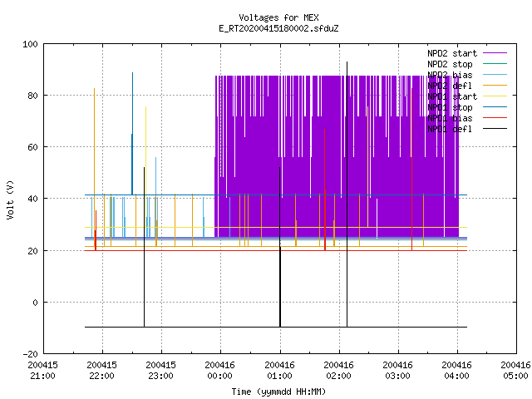Image resolution: width=532 pixels, height=399 pixels.
Task: Click the dark blue NPD1 stop legend line
Action: tap(495, 107)
